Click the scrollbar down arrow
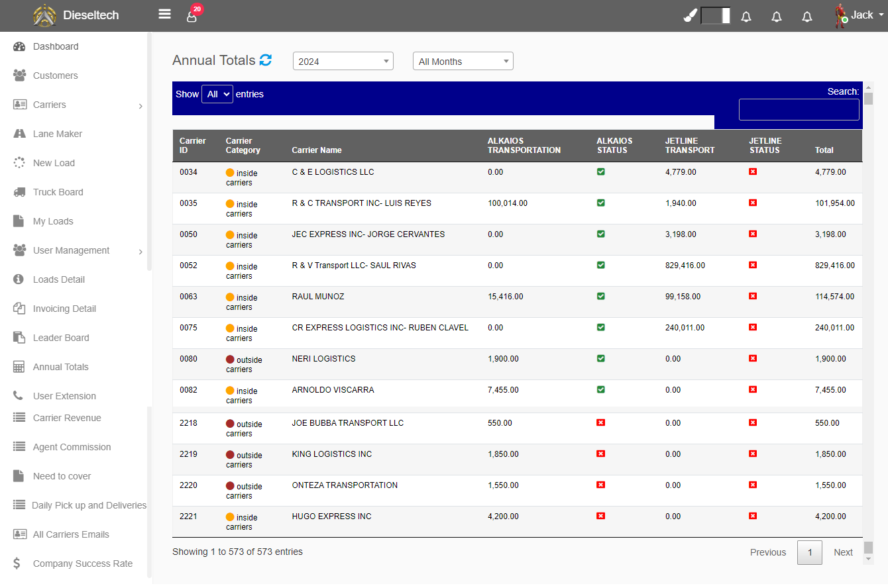Viewport: 888px width, 588px height. point(868,560)
